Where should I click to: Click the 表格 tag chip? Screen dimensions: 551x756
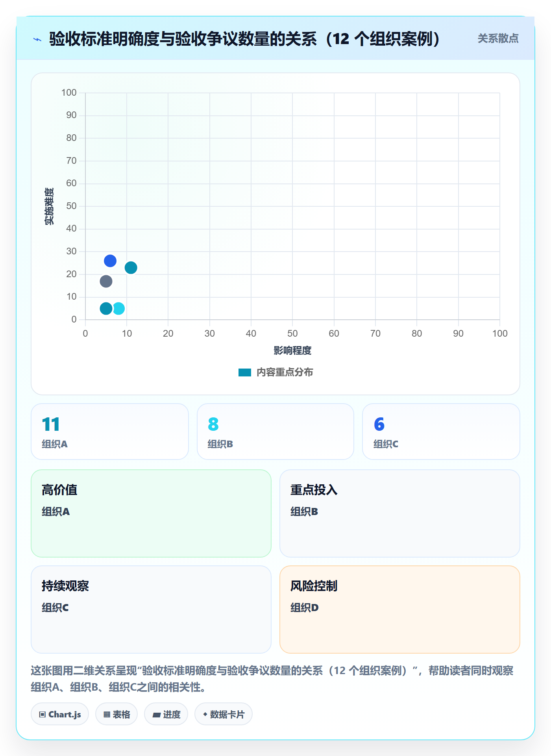tap(116, 714)
